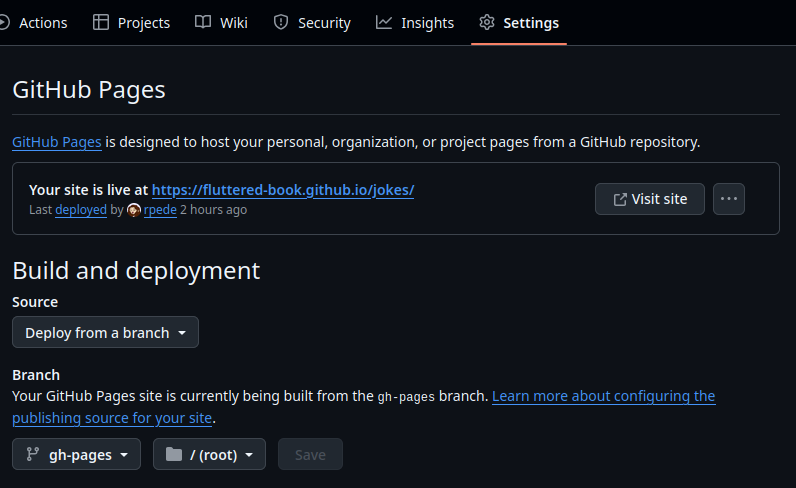Open the GitHub Pages documentation link
The image size is (796, 488).
[57, 142]
